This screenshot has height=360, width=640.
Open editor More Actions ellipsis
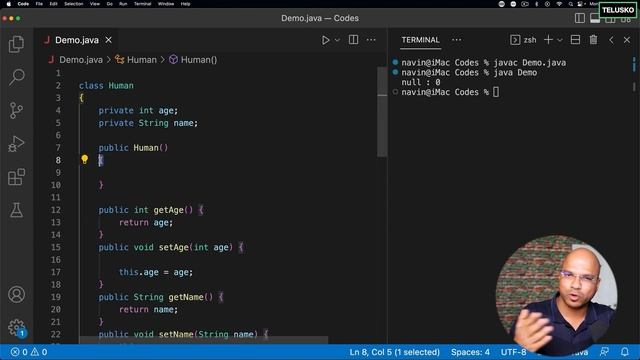pyautogui.click(x=371, y=40)
